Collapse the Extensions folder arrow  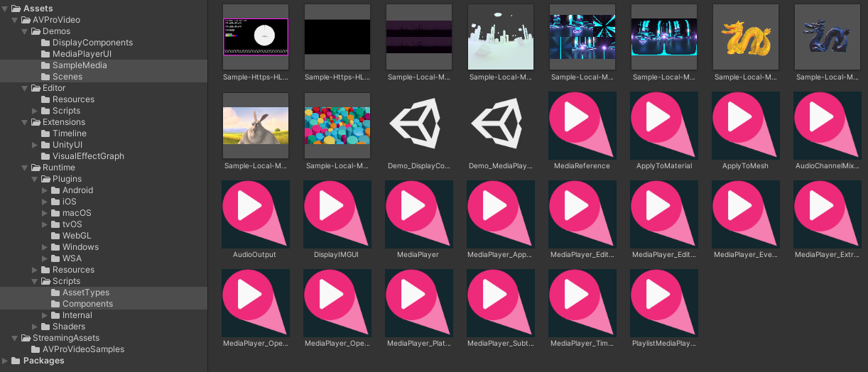[x=25, y=122]
